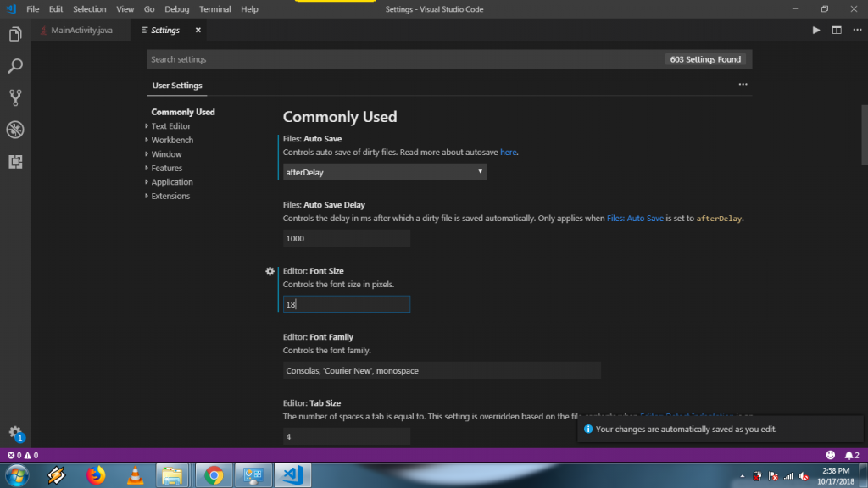Expand the Extensions settings category
Image resolution: width=868 pixels, height=488 pixels.
[x=170, y=196]
